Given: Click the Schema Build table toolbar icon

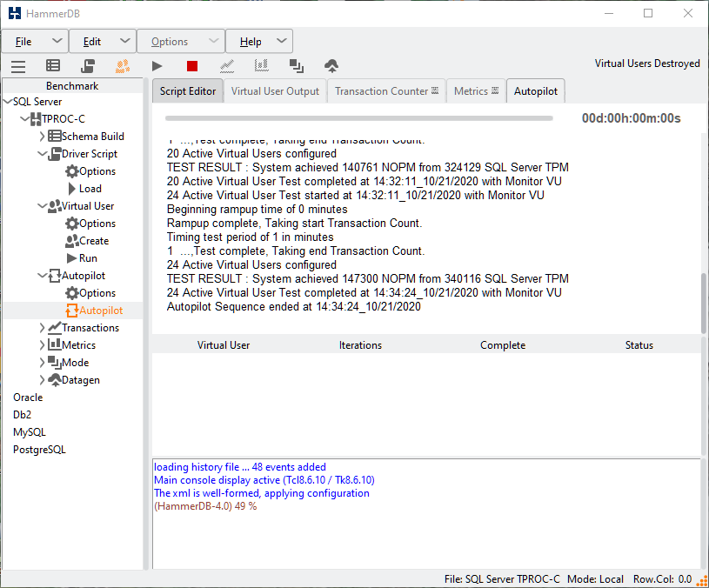Looking at the screenshot, I should pyautogui.click(x=53, y=66).
